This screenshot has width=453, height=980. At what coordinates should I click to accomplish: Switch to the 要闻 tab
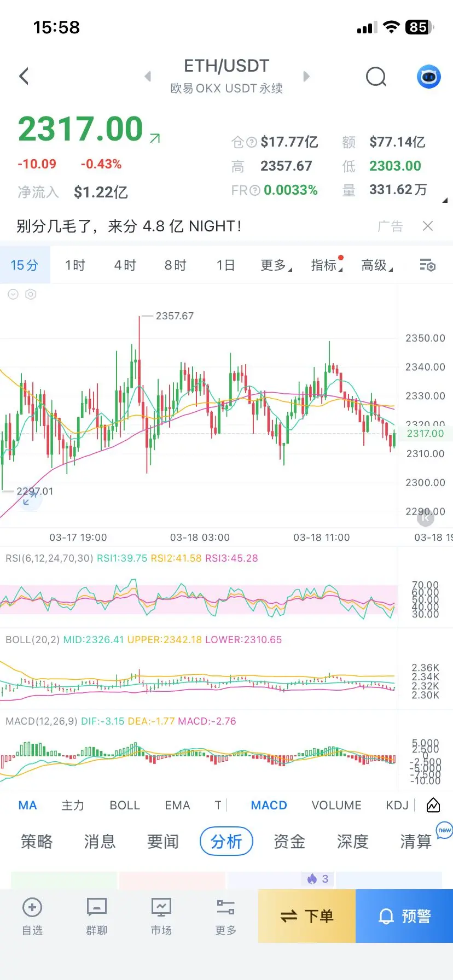[x=163, y=841]
